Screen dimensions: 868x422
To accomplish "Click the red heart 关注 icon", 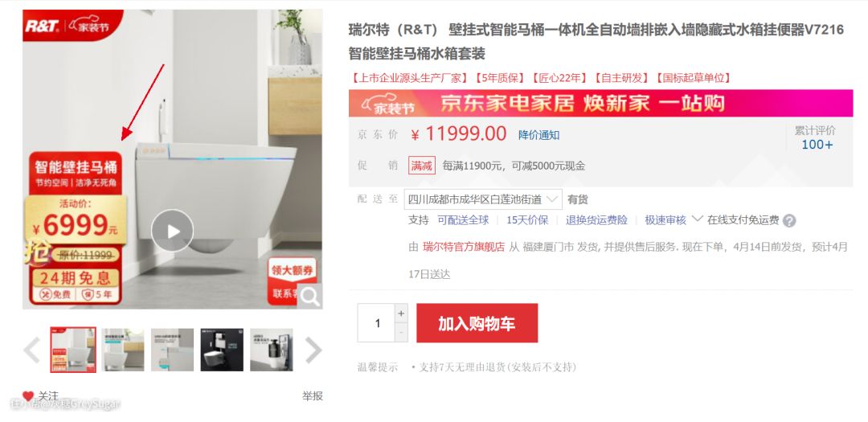I will tap(28, 396).
